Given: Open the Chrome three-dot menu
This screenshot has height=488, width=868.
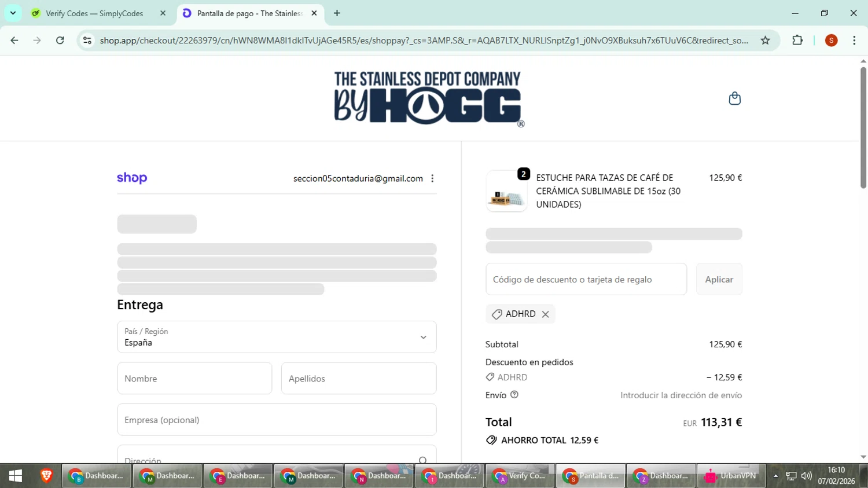Looking at the screenshot, I should (x=854, y=41).
